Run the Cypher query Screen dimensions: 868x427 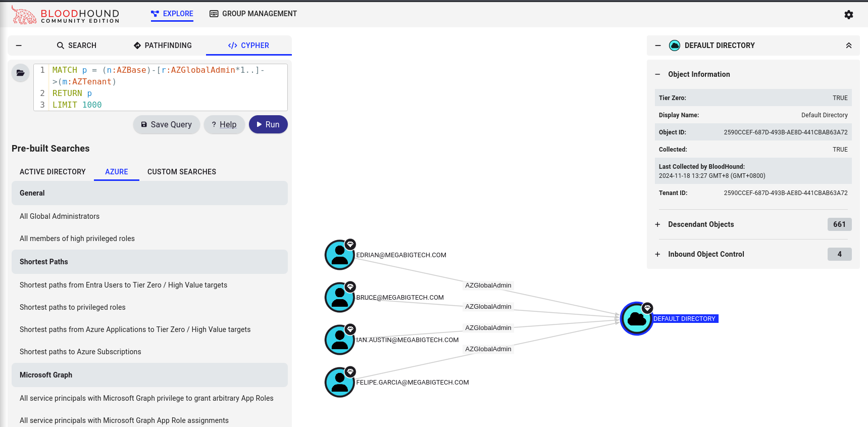(x=268, y=125)
